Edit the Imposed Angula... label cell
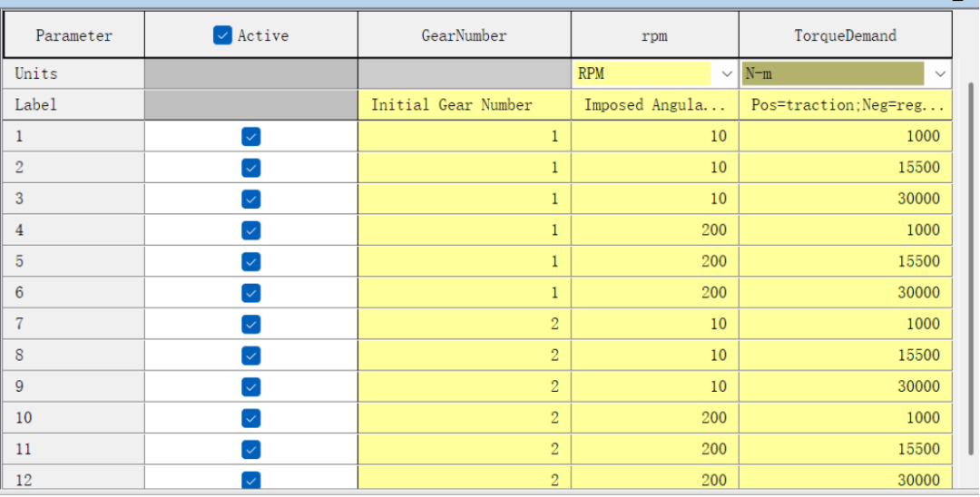The width and height of the screenshot is (980, 497). [654, 105]
